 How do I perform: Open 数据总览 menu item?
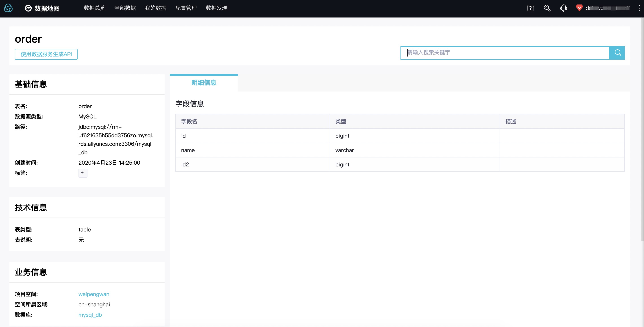pyautogui.click(x=94, y=8)
